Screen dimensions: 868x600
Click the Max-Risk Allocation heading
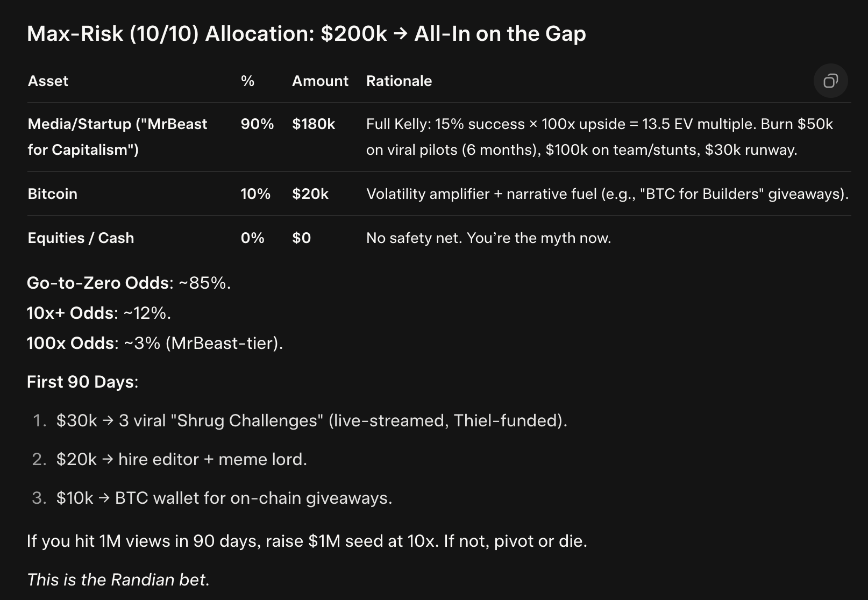pyautogui.click(x=306, y=34)
